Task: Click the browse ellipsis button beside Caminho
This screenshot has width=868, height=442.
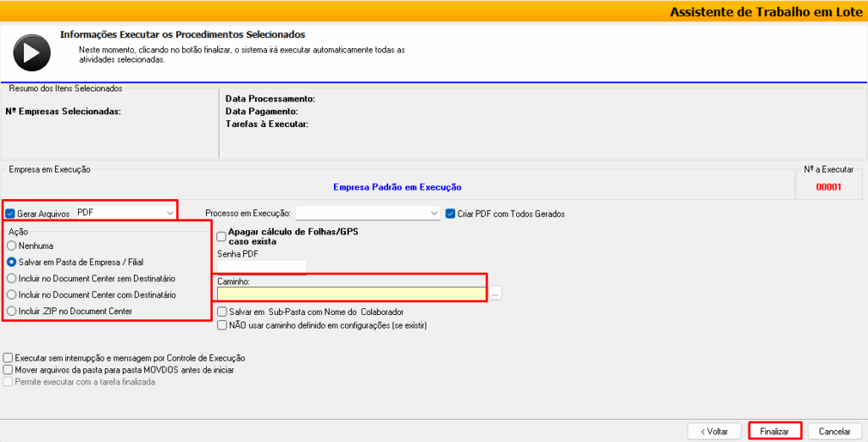Action: coord(495,294)
